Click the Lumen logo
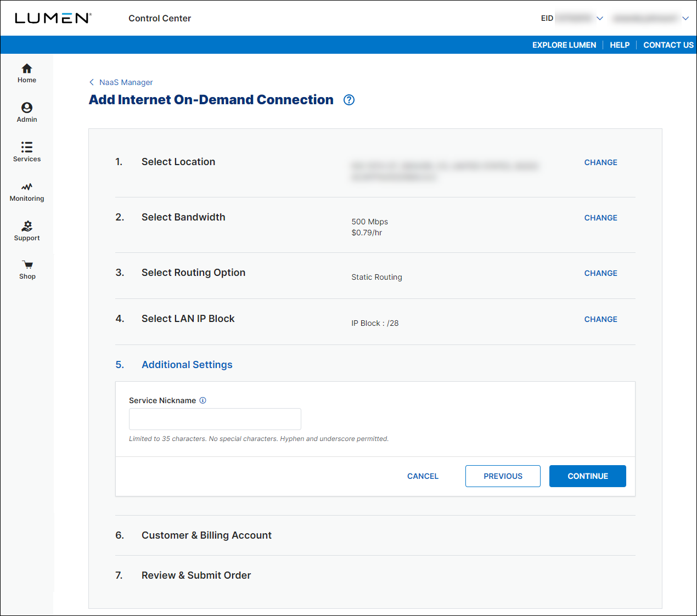The image size is (697, 616). coord(53,18)
